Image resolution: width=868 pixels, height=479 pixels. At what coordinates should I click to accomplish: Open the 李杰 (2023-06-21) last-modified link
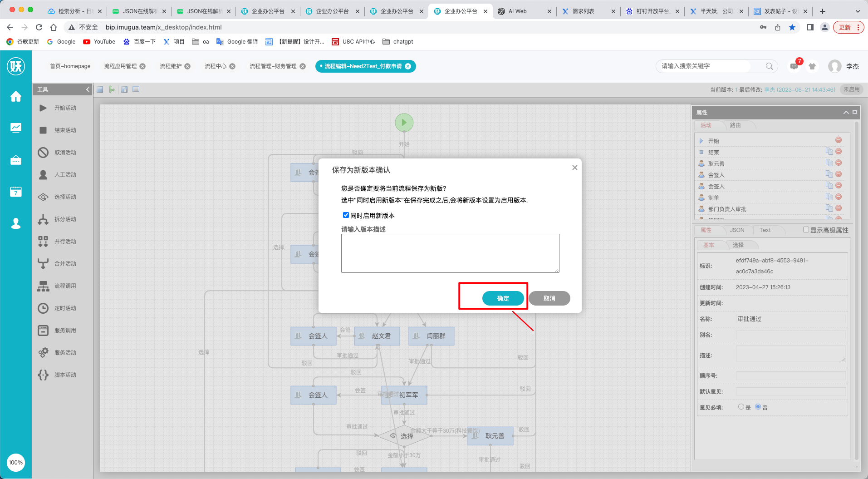point(799,90)
